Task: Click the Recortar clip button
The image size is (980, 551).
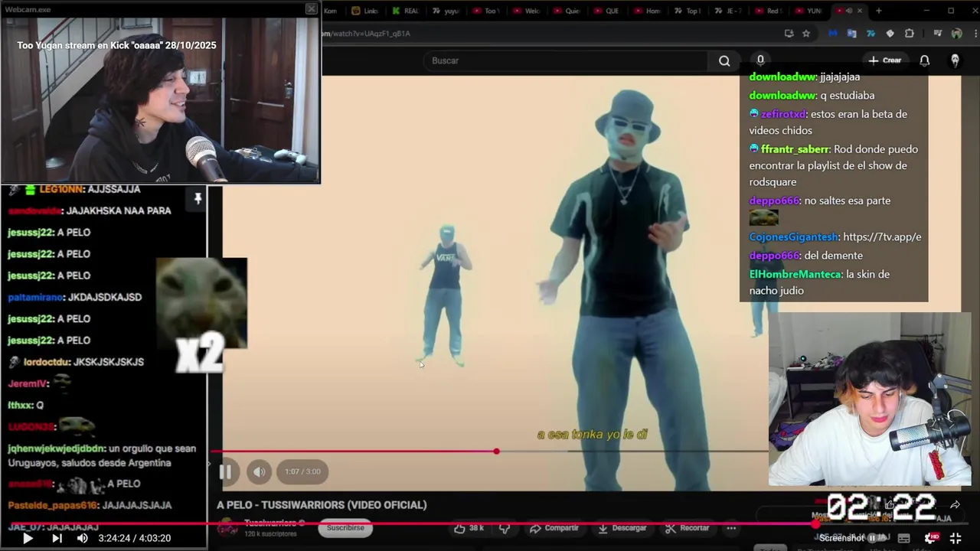Action: tap(687, 528)
